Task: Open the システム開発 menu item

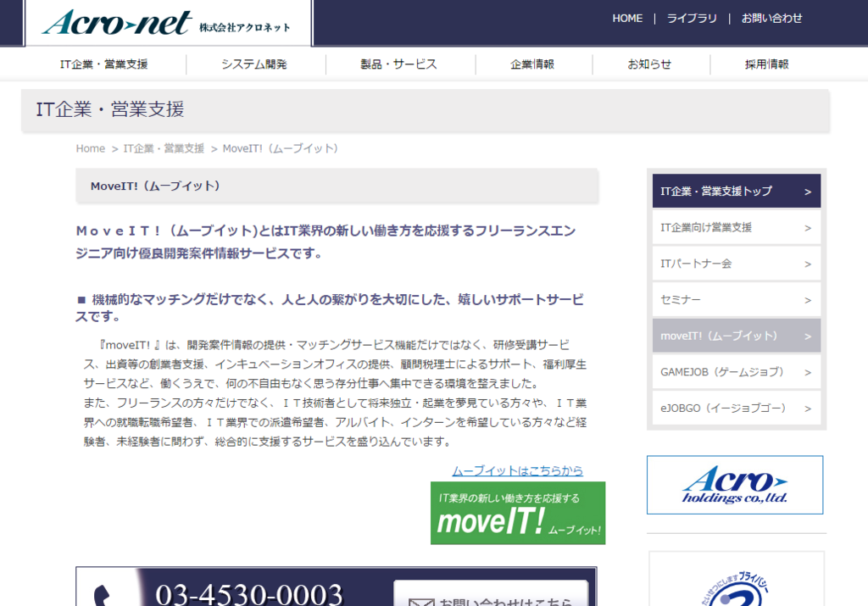Action: tap(254, 64)
